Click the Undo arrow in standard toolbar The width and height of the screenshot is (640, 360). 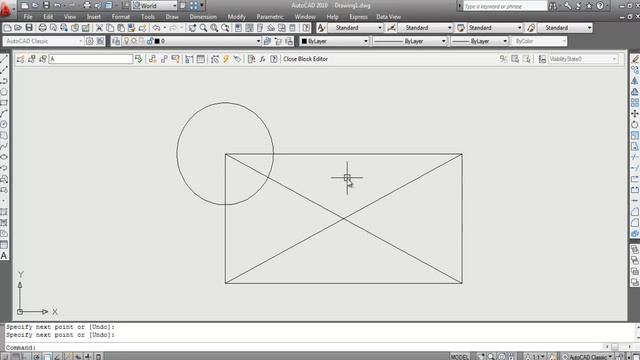coord(156,28)
